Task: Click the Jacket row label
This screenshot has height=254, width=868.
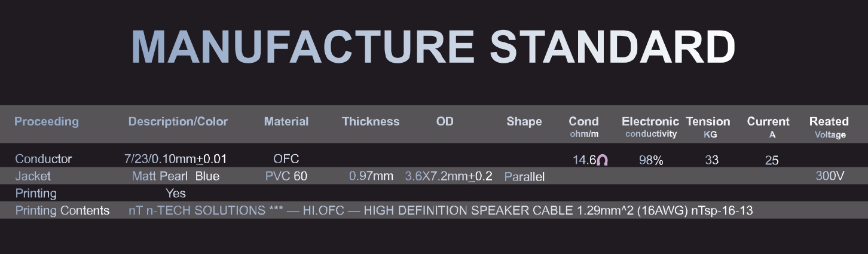Action: coord(33,176)
